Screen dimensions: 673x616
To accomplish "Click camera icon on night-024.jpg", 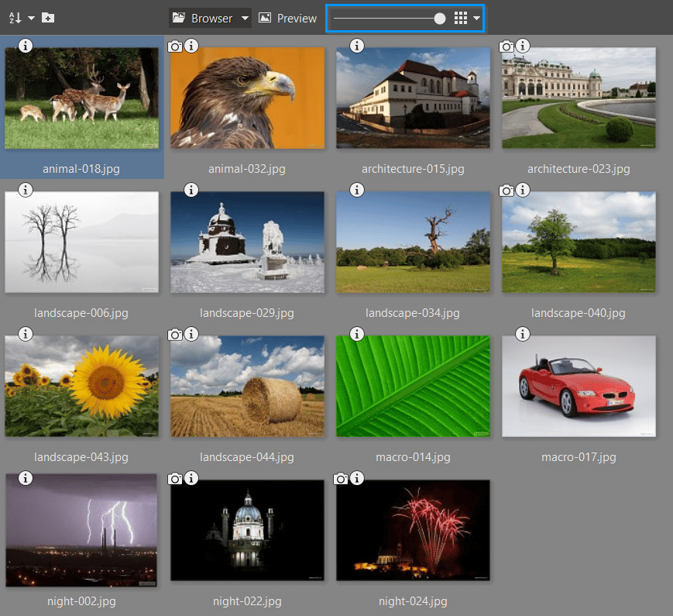I will 340,479.
